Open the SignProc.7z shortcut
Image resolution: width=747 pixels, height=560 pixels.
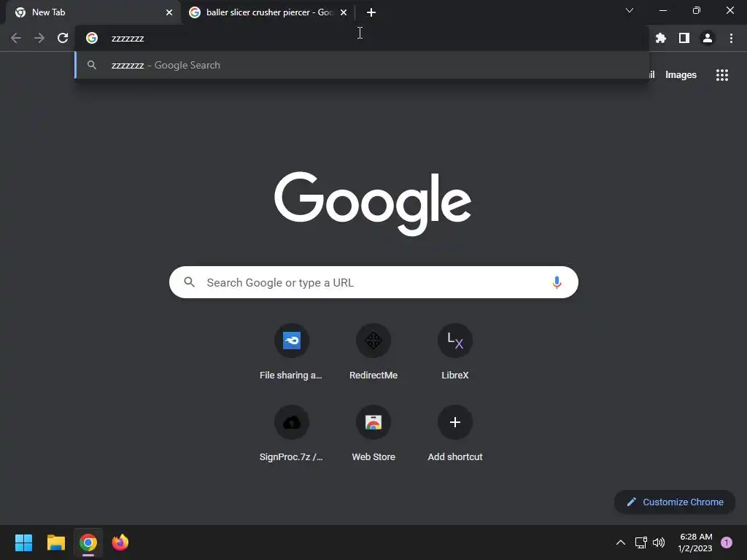(x=291, y=435)
